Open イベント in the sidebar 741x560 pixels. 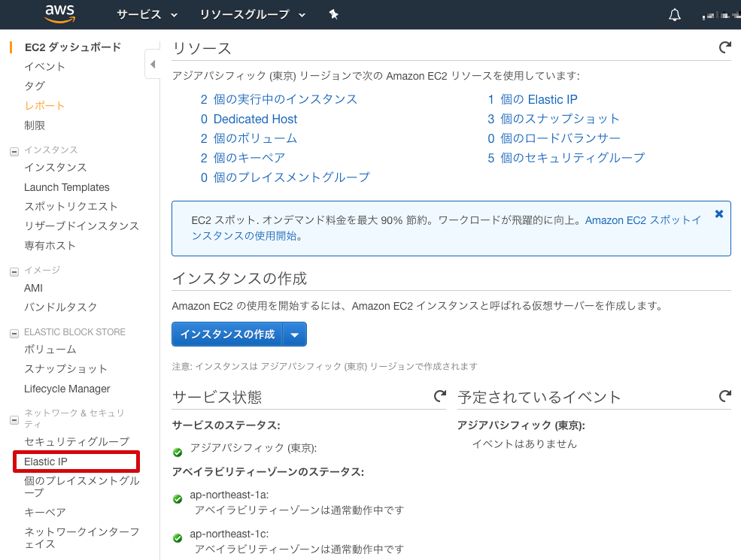(x=44, y=67)
